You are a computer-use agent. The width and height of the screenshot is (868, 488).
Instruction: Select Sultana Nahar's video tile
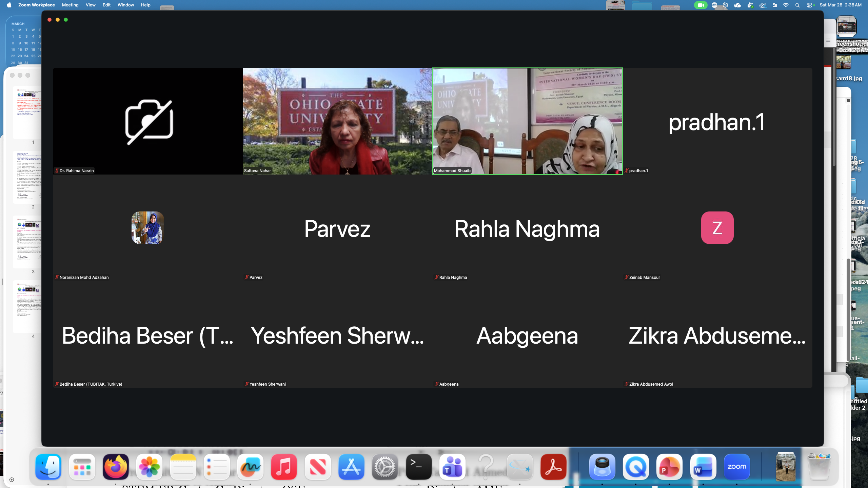coord(337,121)
